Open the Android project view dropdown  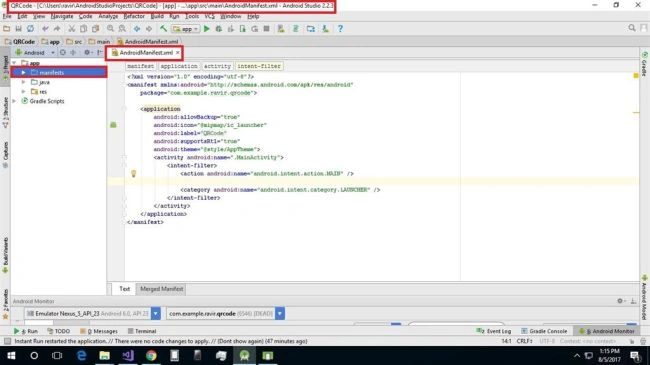pos(35,53)
